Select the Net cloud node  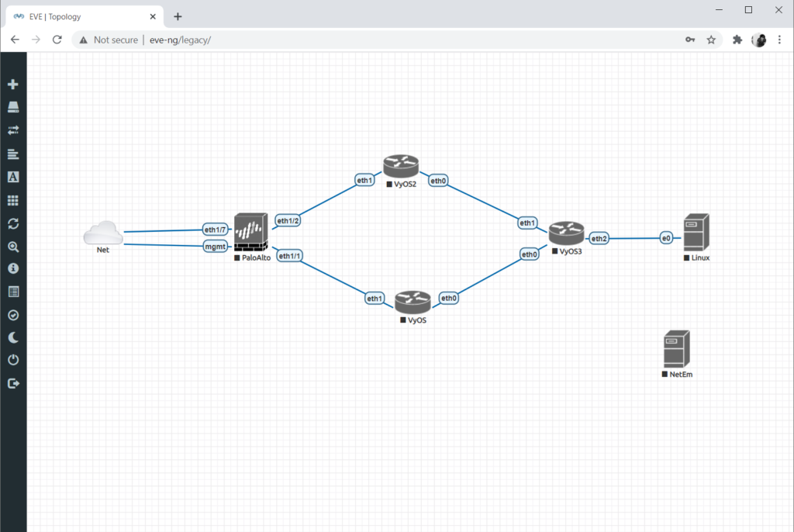103,233
